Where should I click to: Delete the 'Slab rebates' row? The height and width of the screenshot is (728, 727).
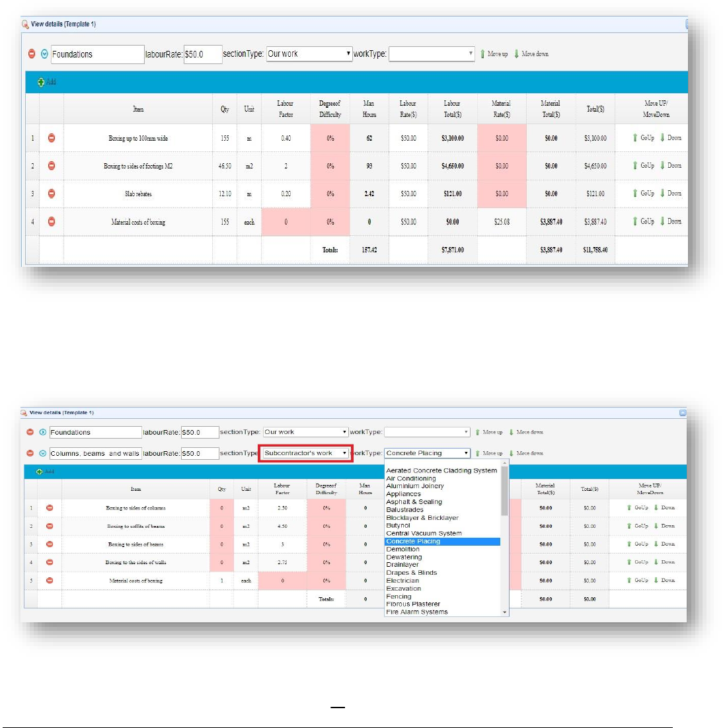[52, 194]
